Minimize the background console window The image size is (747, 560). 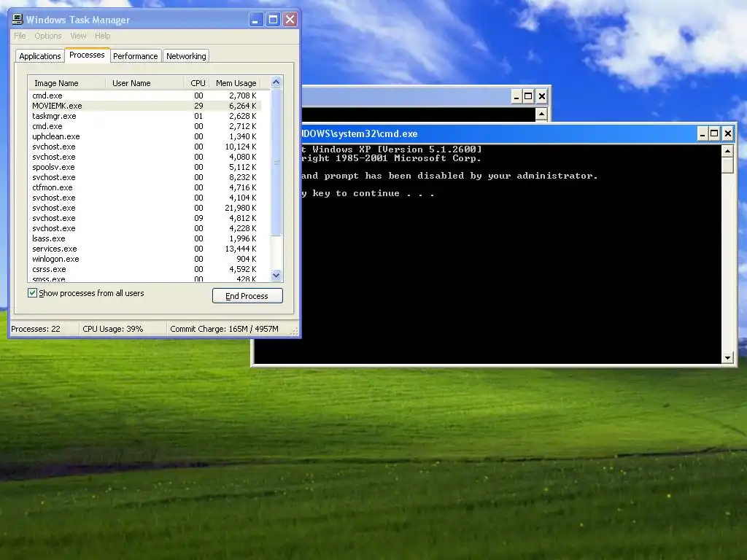516,97
